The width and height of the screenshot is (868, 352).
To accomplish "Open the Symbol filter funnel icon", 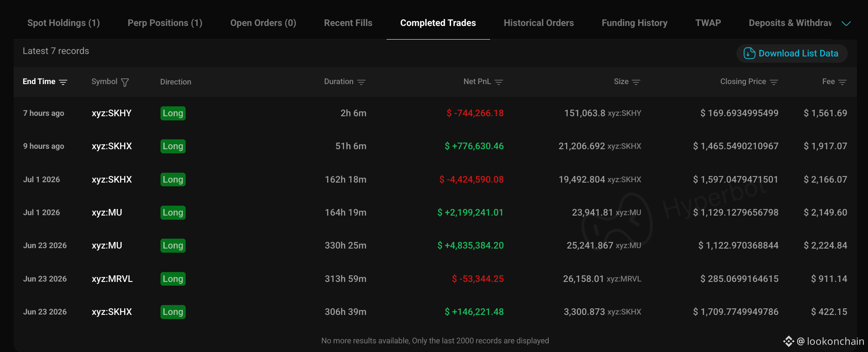I will [125, 82].
